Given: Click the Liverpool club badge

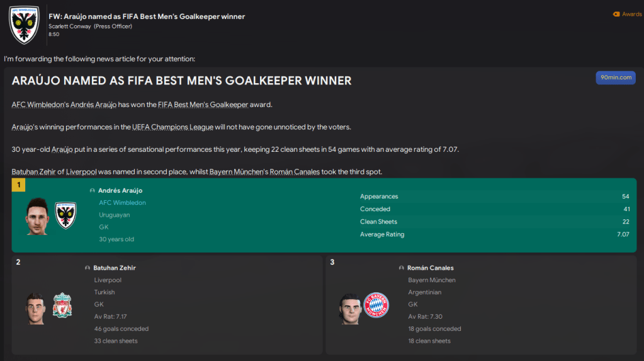Looking at the screenshot, I should [x=62, y=305].
